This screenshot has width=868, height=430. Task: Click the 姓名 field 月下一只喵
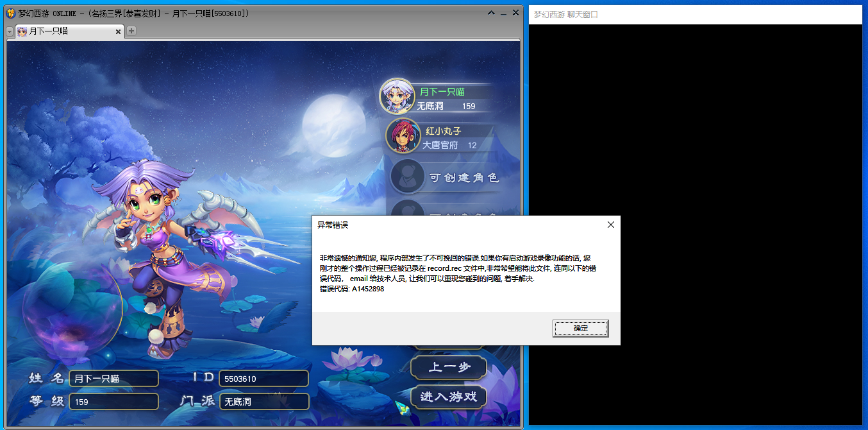pyautogui.click(x=113, y=379)
